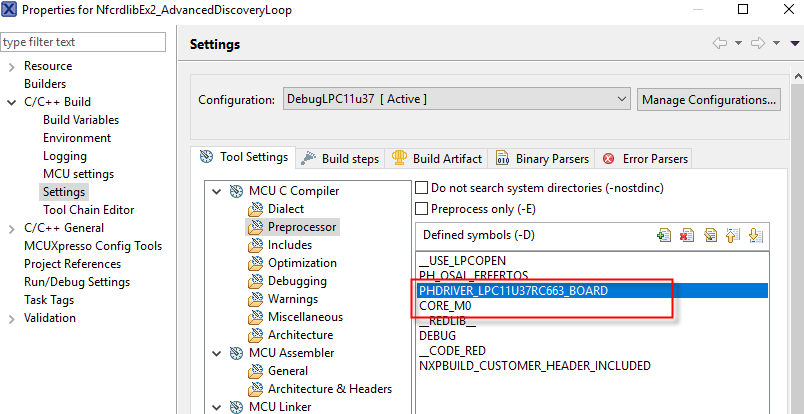This screenshot has width=804, height=414.
Task: Open the settings view menu triangle
Action: [x=794, y=44]
